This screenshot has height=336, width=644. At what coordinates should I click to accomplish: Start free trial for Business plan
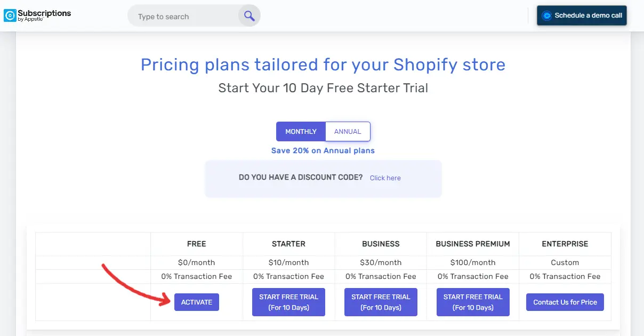point(381,302)
